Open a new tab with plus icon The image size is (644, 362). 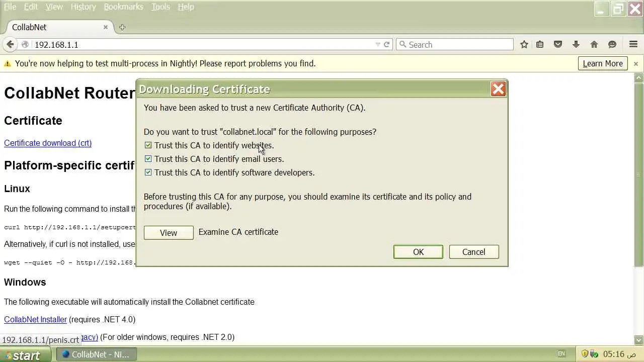coord(122,27)
